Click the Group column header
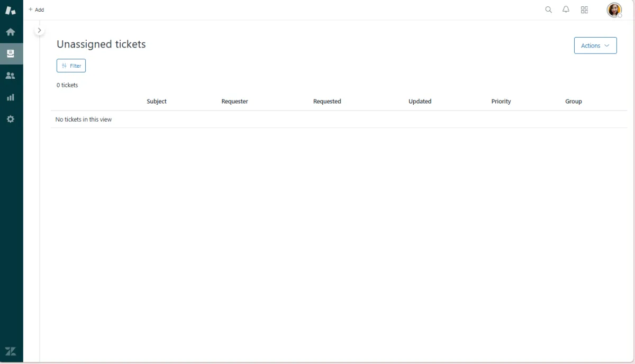The image size is (635, 364). point(573,101)
